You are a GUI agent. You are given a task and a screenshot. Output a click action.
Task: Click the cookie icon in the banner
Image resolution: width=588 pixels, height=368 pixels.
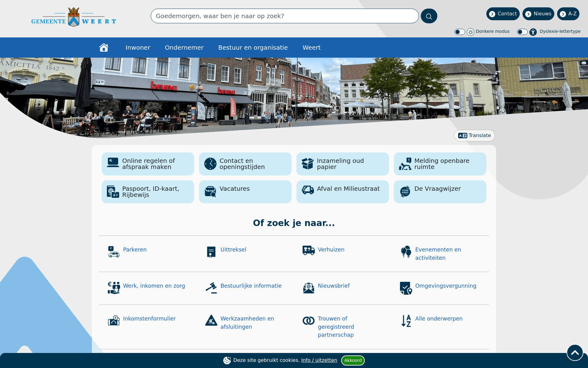coord(227,360)
